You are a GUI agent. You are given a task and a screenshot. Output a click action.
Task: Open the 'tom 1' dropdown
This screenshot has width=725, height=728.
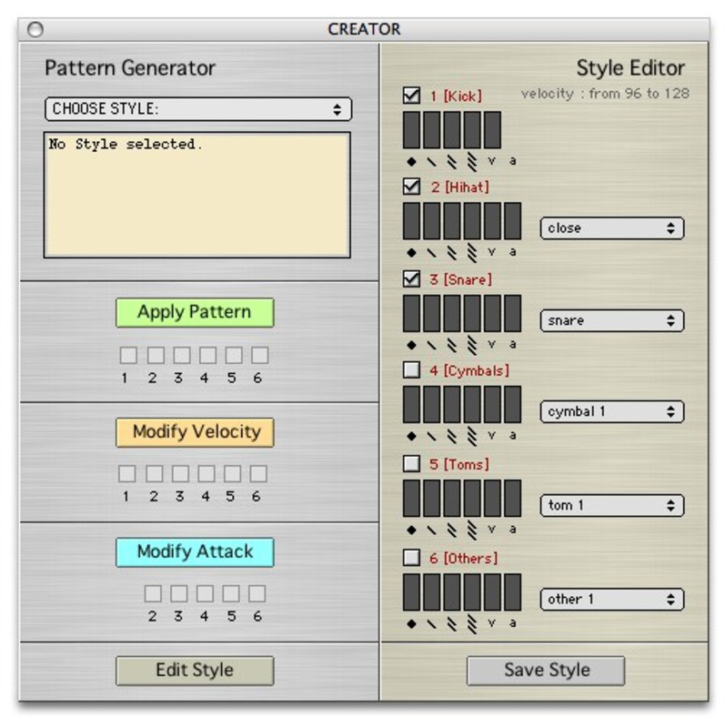point(612,505)
